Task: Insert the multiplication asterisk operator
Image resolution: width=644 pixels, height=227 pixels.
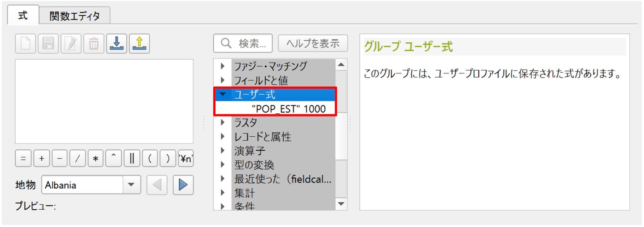Action: click(x=95, y=158)
